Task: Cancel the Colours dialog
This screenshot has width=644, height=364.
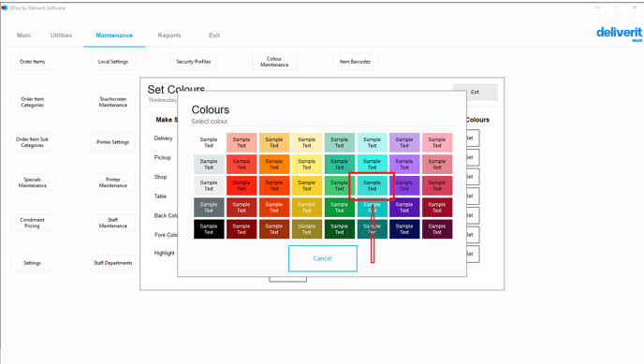Action: tap(322, 258)
